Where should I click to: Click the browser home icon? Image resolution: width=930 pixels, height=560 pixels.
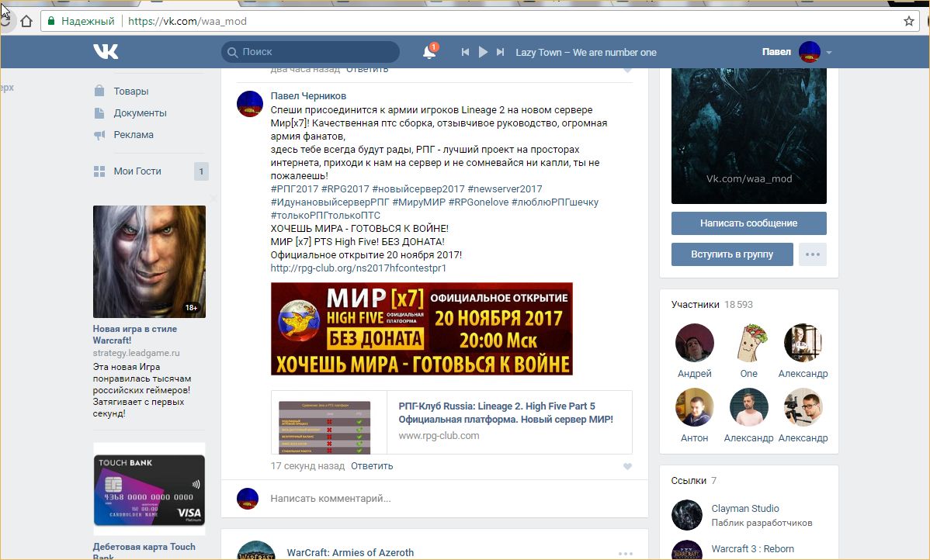[26, 22]
